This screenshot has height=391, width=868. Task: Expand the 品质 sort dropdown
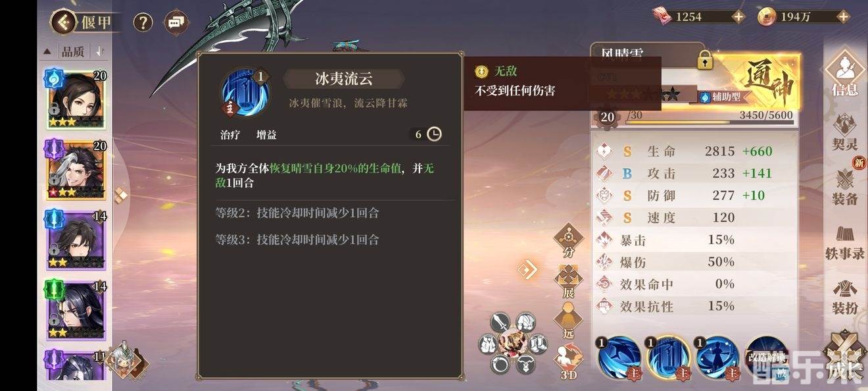(66, 51)
